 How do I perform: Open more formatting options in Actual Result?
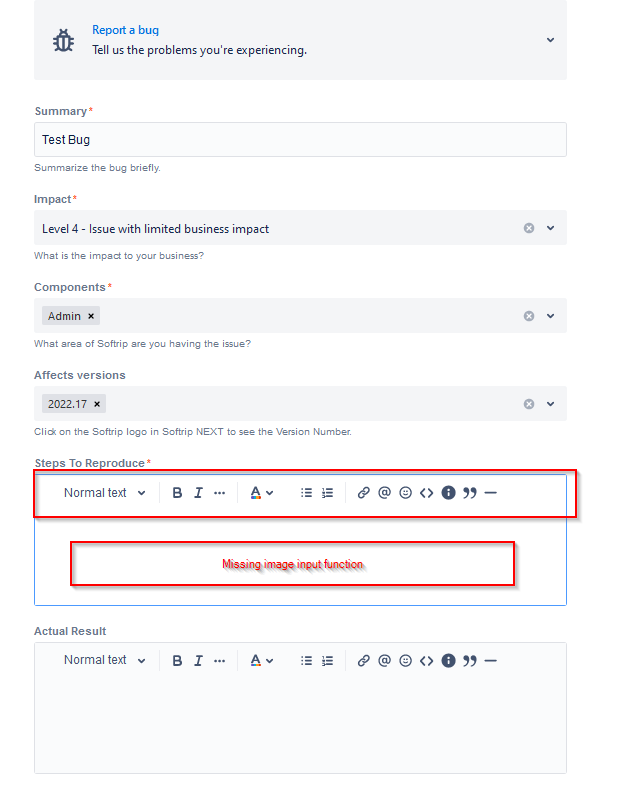(x=220, y=660)
